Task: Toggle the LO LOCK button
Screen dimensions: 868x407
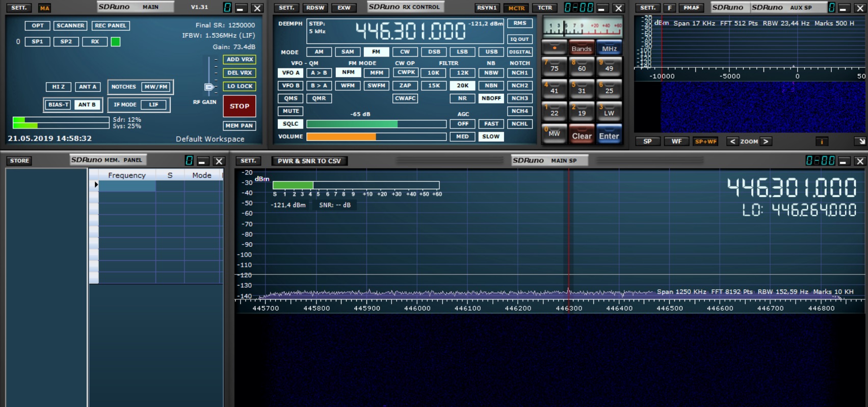Action: click(240, 86)
